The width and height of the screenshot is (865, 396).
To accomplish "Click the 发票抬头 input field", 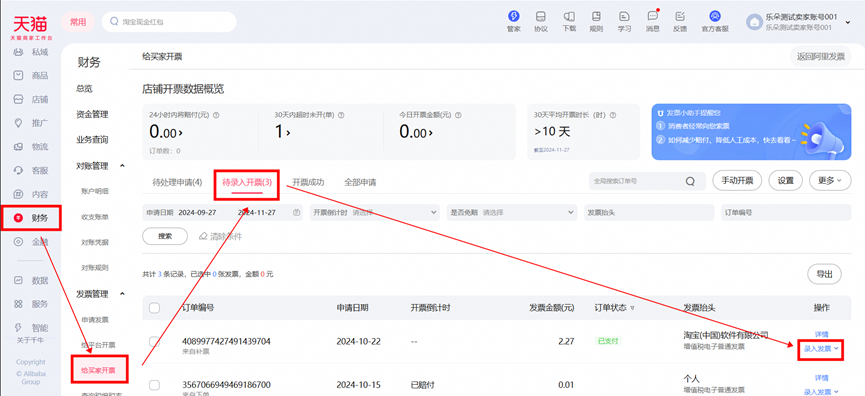I will click(649, 212).
